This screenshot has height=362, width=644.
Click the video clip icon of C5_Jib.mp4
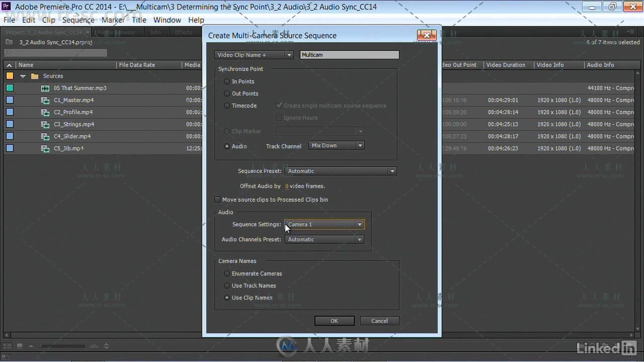point(45,148)
